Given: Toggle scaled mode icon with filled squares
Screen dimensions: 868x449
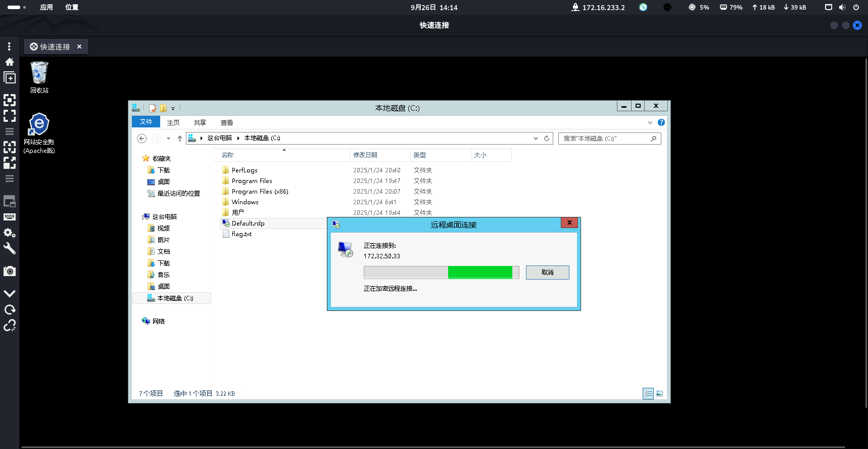Looking at the screenshot, I should coord(10,163).
